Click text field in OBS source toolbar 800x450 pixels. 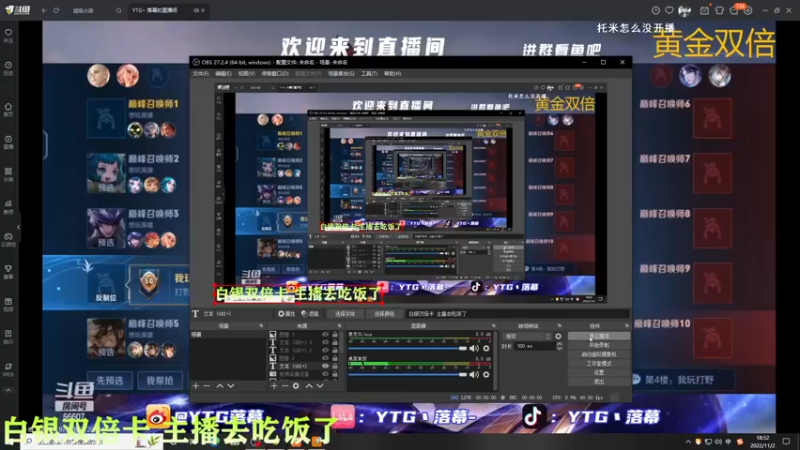point(517,314)
